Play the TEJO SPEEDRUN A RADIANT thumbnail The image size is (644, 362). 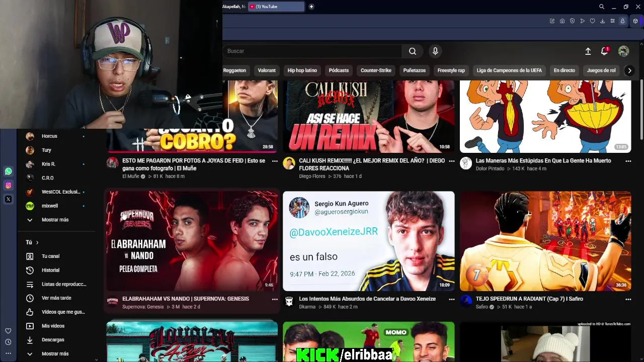point(545,241)
